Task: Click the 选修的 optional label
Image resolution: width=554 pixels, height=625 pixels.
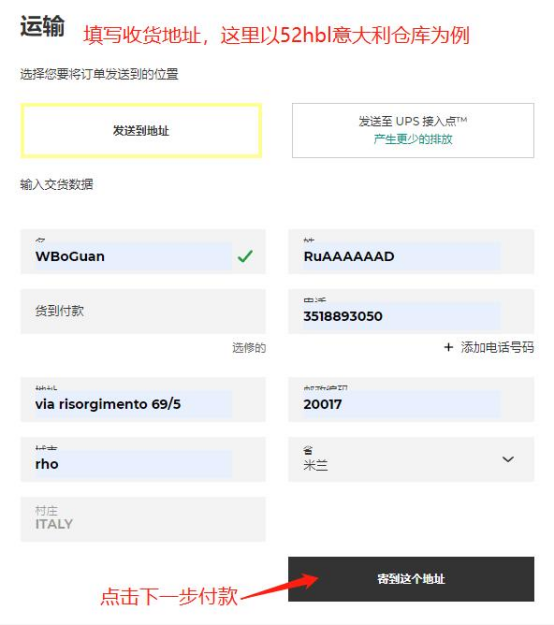Action: (x=249, y=348)
